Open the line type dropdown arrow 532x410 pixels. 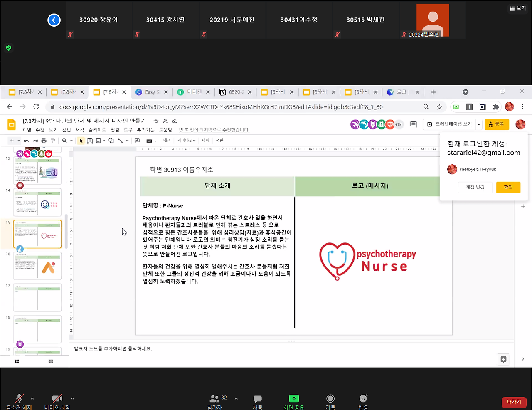pyautogui.click(x=127, y=141)
